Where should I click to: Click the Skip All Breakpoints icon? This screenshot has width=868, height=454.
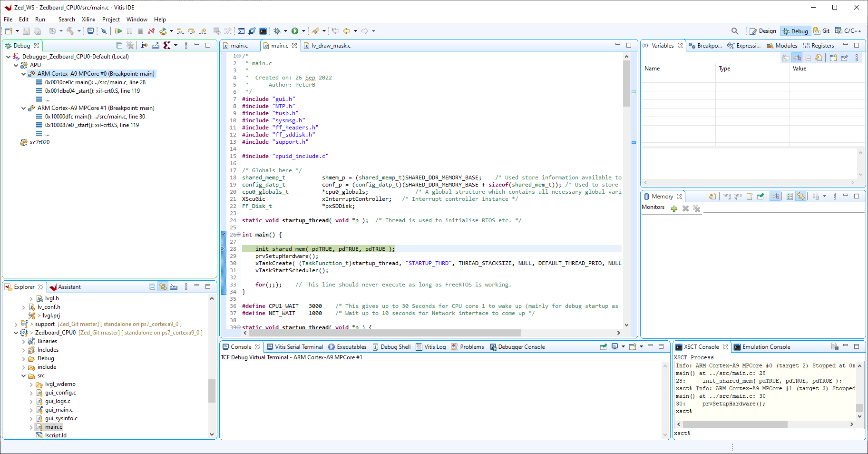(104, 31)
